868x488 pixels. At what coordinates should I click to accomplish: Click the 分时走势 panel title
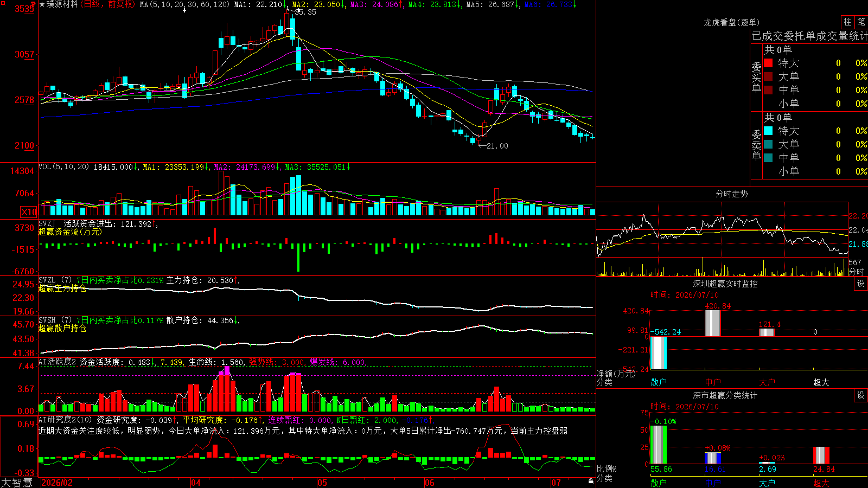click(732, 194)
